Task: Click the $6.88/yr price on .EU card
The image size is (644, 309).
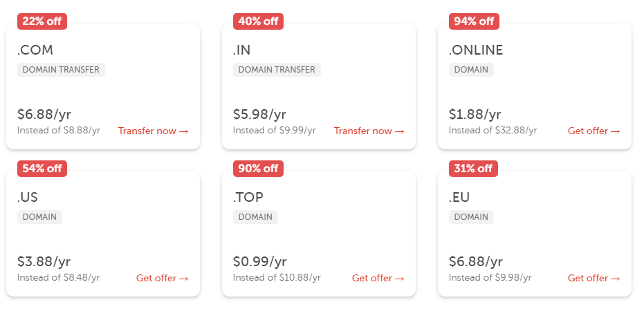Action: 476,261
